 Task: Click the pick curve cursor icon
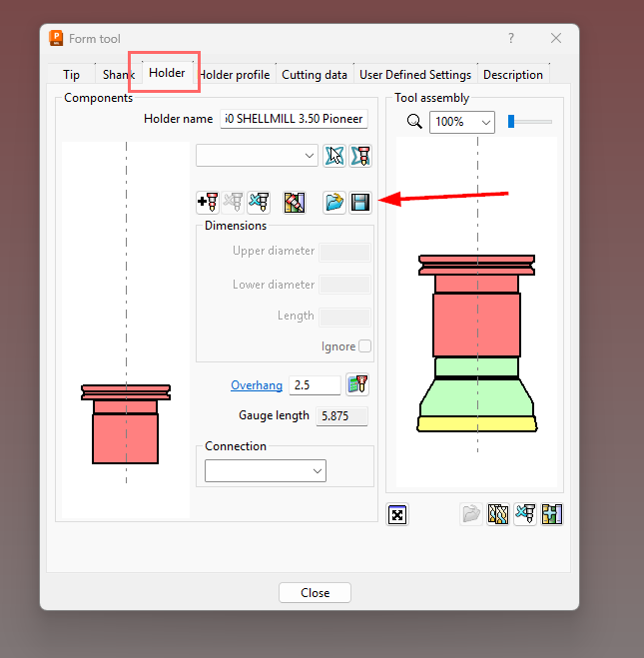coord(334,156)
